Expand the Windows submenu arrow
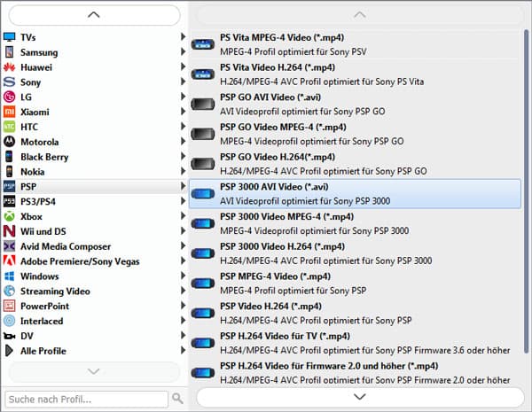532x412 pixels. [x=183, y=276]
